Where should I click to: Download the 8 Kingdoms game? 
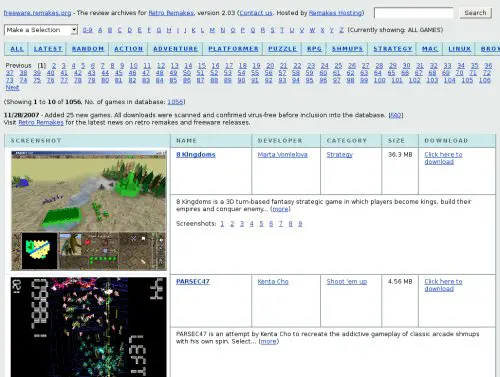[443, 158]
